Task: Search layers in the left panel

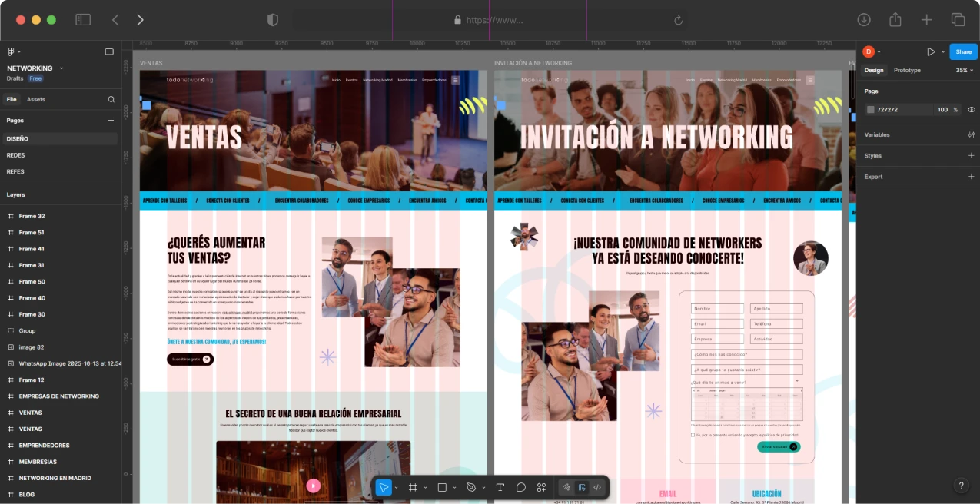Action: 111,99
